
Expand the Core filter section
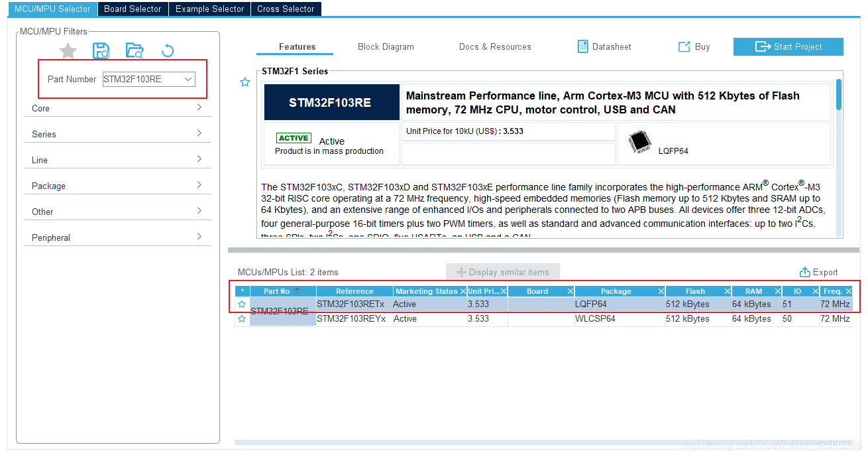(x=118, y=108)
